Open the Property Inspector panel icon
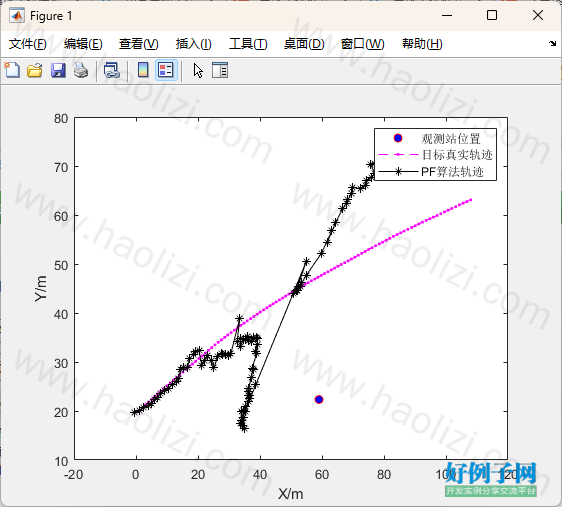Viewport: 562px width, 507px height. [220, 70]
